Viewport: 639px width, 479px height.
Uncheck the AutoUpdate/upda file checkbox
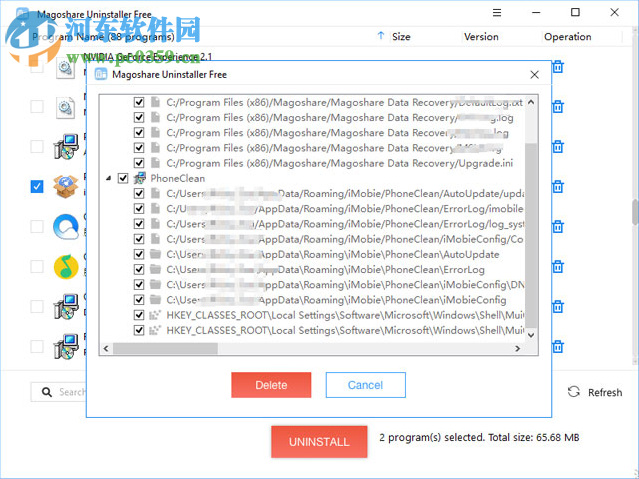139,193
